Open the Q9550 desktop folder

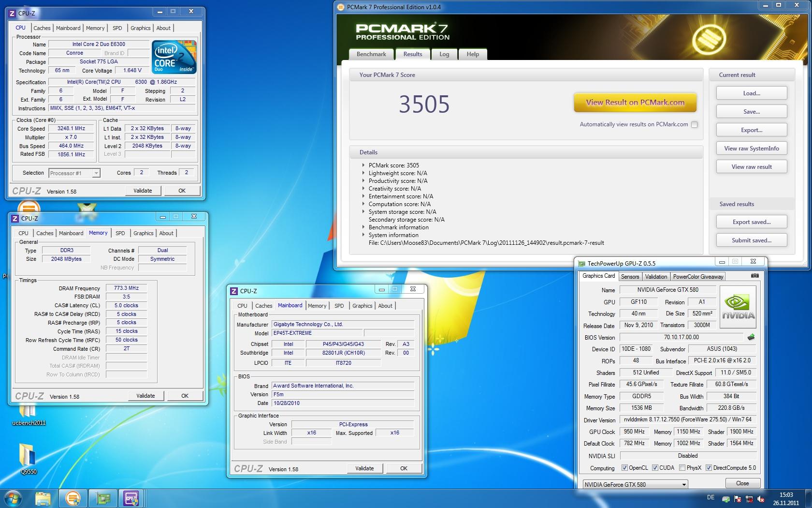(29, 458)
